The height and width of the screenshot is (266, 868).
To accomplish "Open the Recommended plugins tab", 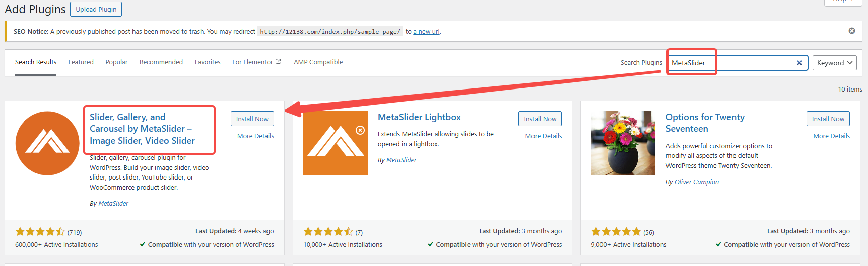I will pos(161,62).
